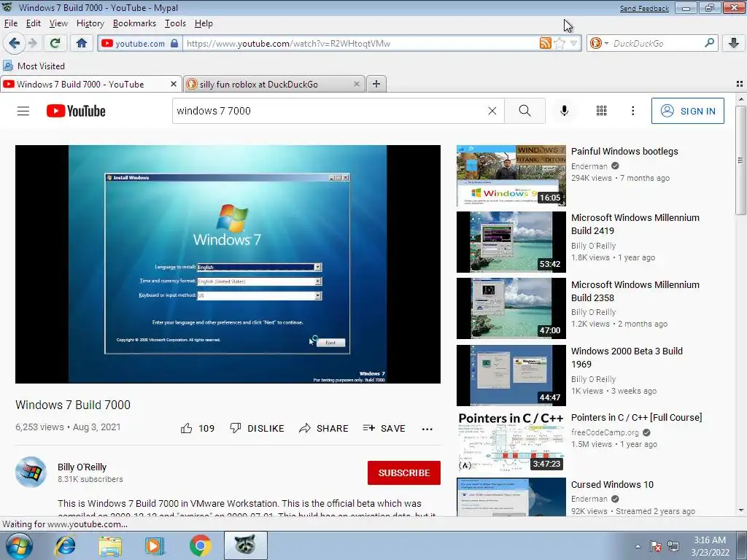Clear the YouTube search query with X
The width and height of the screenshot is (747, 560).
(x=492, y=111)
